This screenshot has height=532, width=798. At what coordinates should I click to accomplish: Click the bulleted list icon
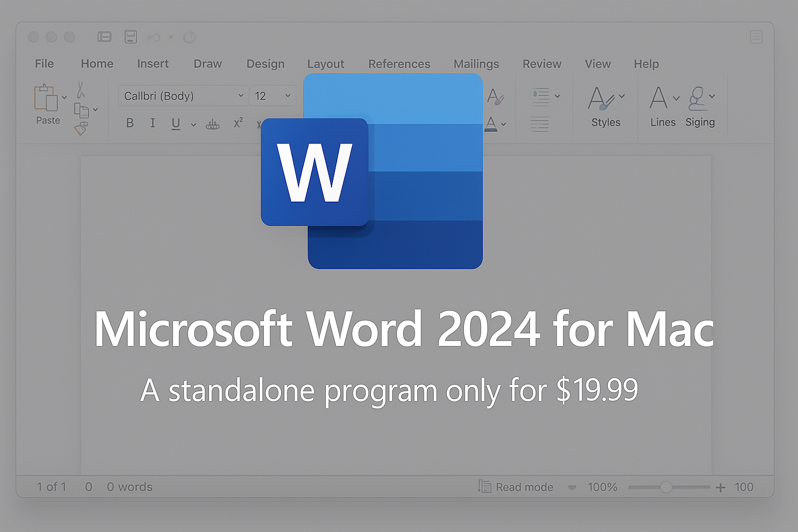[541, 97]
